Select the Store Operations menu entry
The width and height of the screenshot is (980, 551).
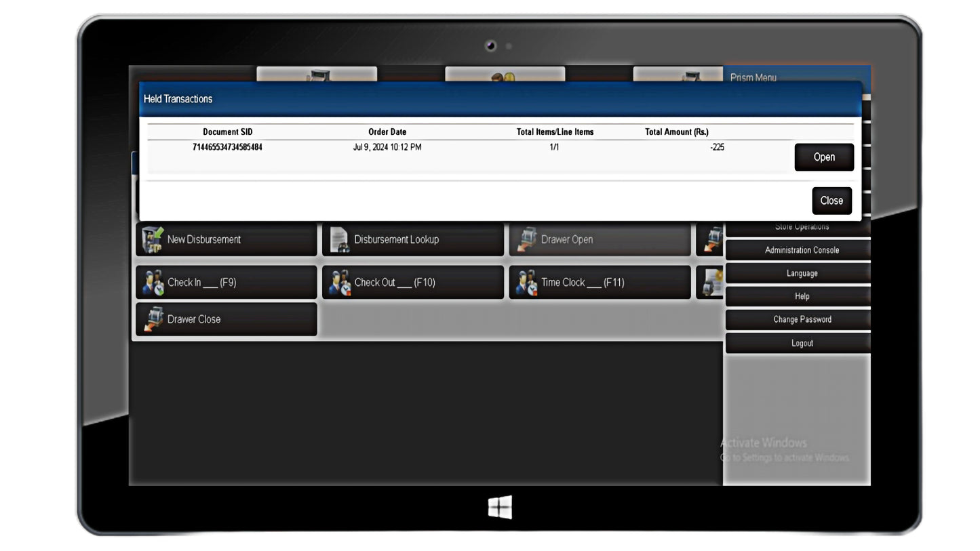coord(802,228)
